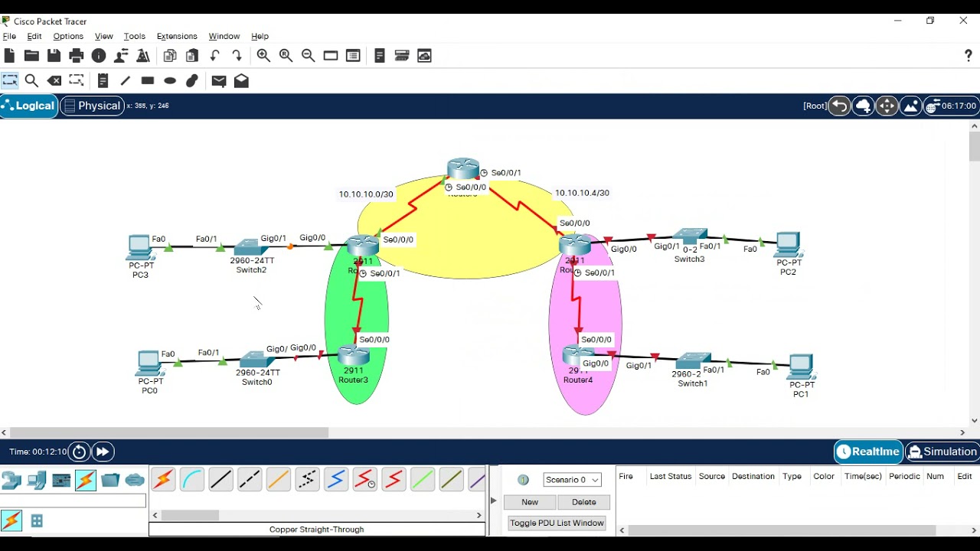The image size is (980, 551).
Task: Choose the Draw Line tool
Action: pyautogui.click(x=126, y=80)
